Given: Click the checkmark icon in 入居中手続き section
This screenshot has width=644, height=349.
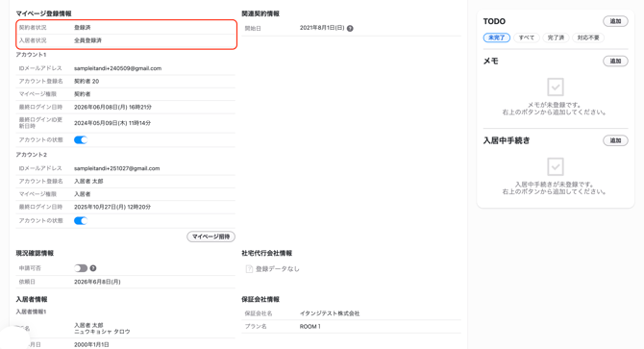Looking at the screenshot, I should point(556,166).
